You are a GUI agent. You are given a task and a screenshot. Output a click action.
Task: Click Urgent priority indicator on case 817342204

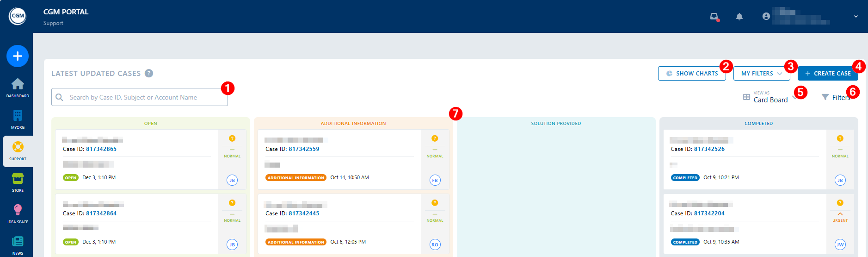pos(840,217)
